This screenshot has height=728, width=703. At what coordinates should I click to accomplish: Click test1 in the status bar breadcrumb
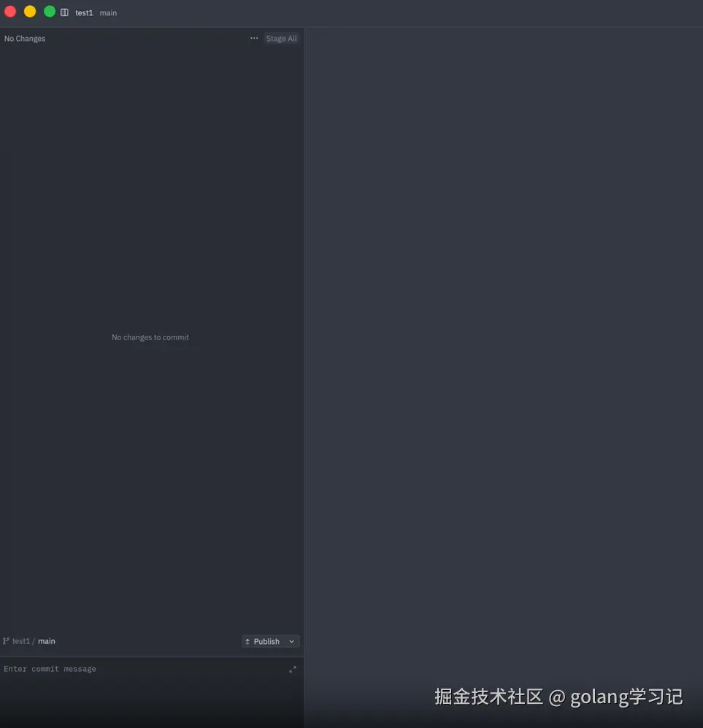tap(20, 640)
